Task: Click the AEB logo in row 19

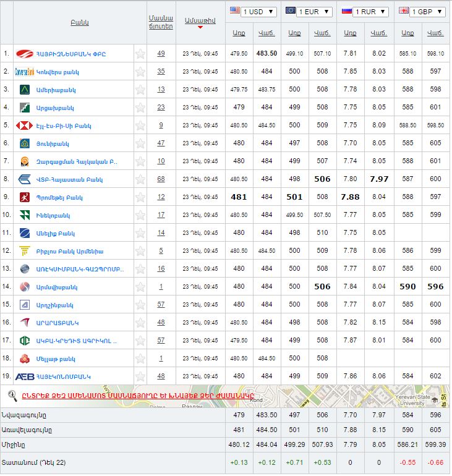Action: pyautogui.click(x=24, y=376)
